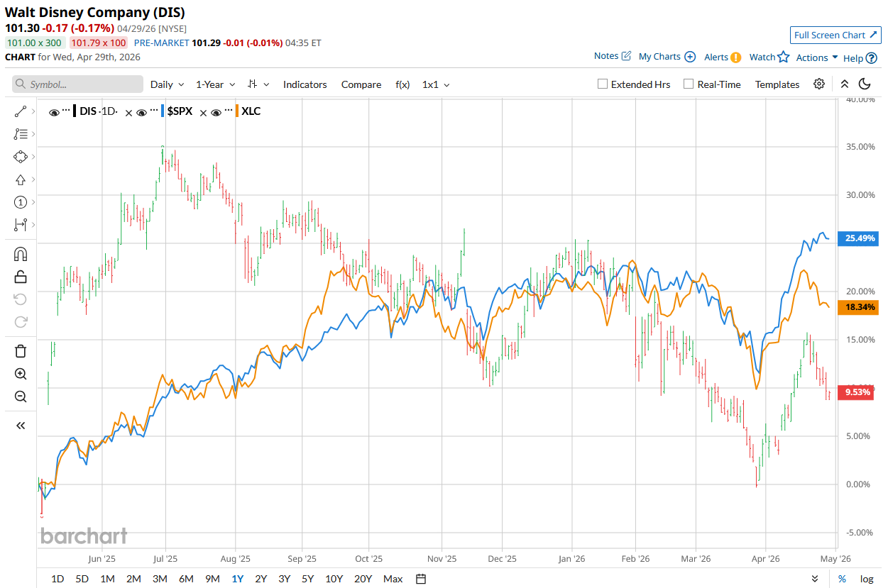Viewport: 888px width, 588px height.
Task: Switch to dark mode moon icon
Action: [x=865, y=84]
